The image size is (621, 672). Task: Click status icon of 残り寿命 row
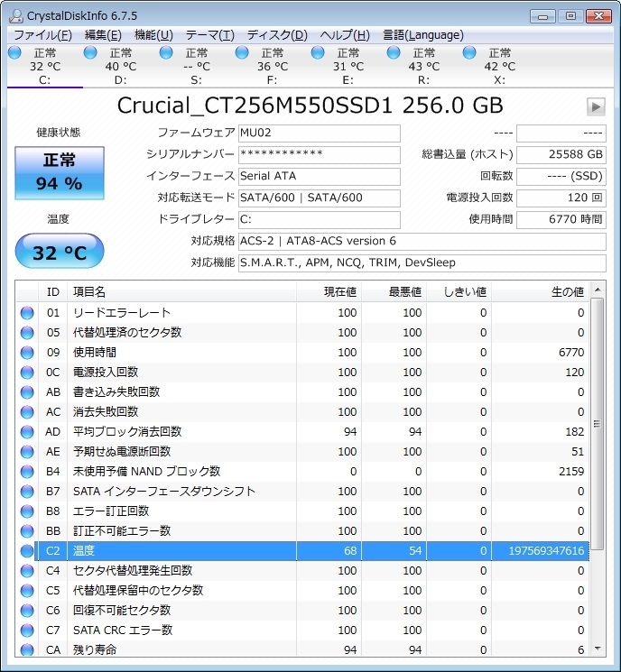27,649
